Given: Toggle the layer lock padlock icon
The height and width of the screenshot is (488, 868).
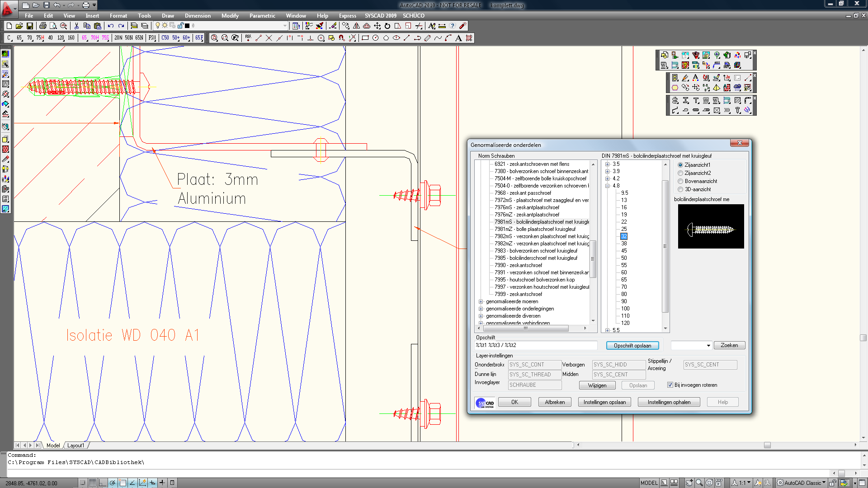Looking at the screenshot, I should tap(180, 26).
